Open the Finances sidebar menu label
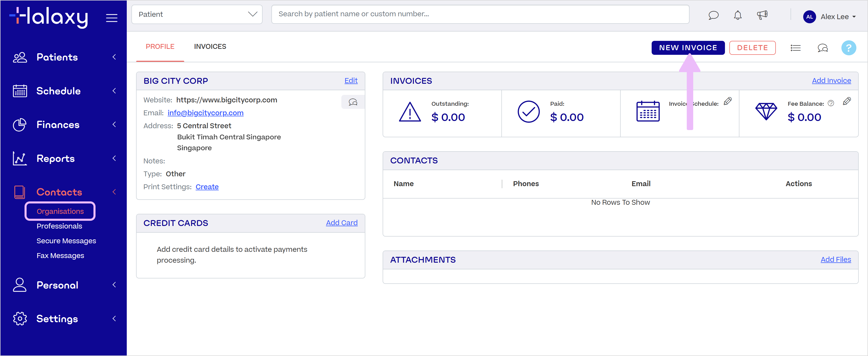Screen dimensions: 868x356 (x=58, y=125)
